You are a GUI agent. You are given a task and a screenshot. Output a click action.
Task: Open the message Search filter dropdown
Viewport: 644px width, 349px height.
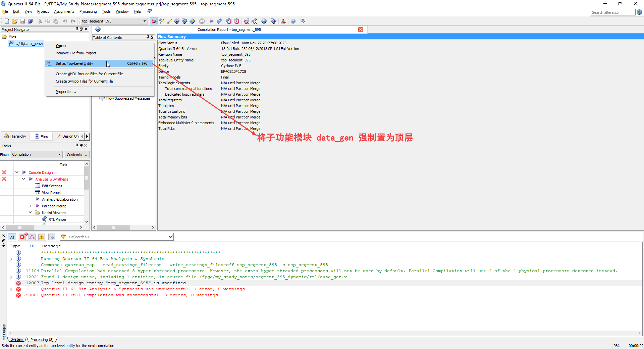tap(170, 237)
